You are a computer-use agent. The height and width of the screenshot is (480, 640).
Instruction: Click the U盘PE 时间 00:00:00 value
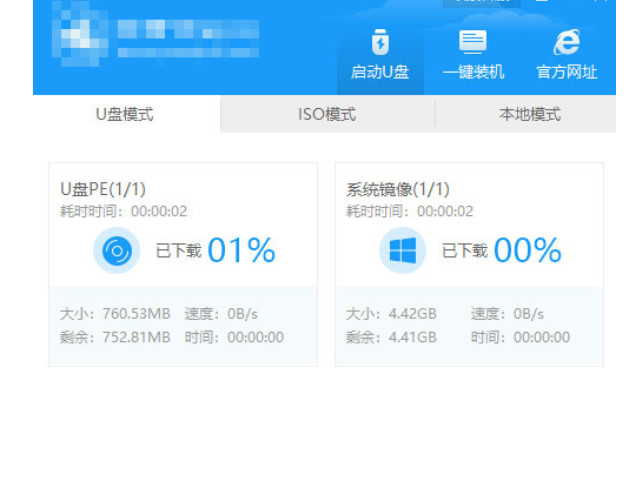pos(256,338)
